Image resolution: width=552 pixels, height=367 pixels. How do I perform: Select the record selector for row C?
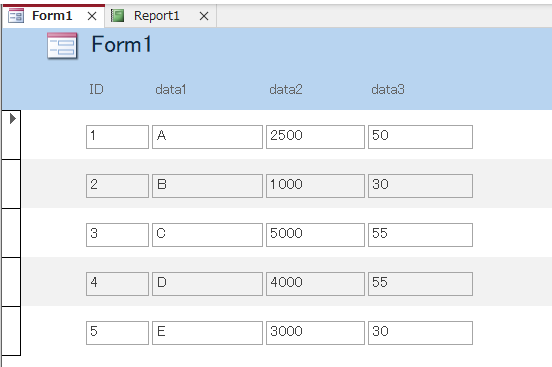pos(11,233)
